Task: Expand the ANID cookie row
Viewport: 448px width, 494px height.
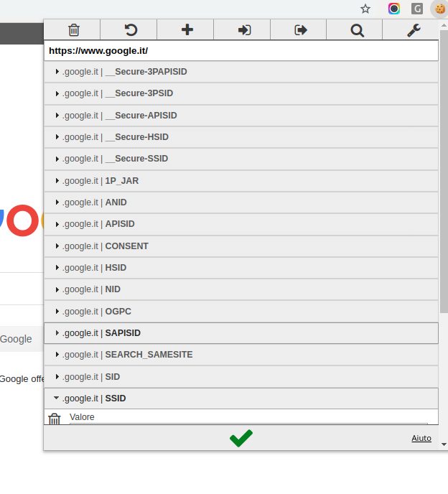Action: 241,202
